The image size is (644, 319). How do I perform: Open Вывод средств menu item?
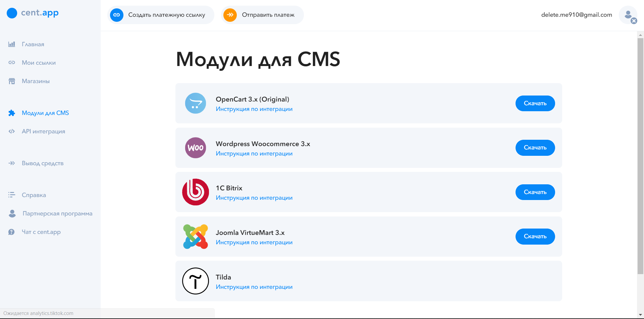tap(43, 163)
